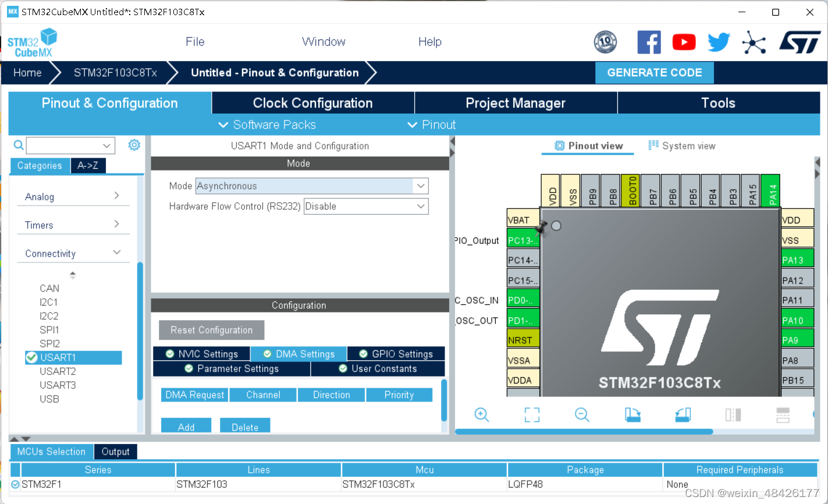Image resolution: width=828 pixels, height=504 pixels.
Task: Click the configuration panel vertical scrollbar
Action: coord(445,400)
